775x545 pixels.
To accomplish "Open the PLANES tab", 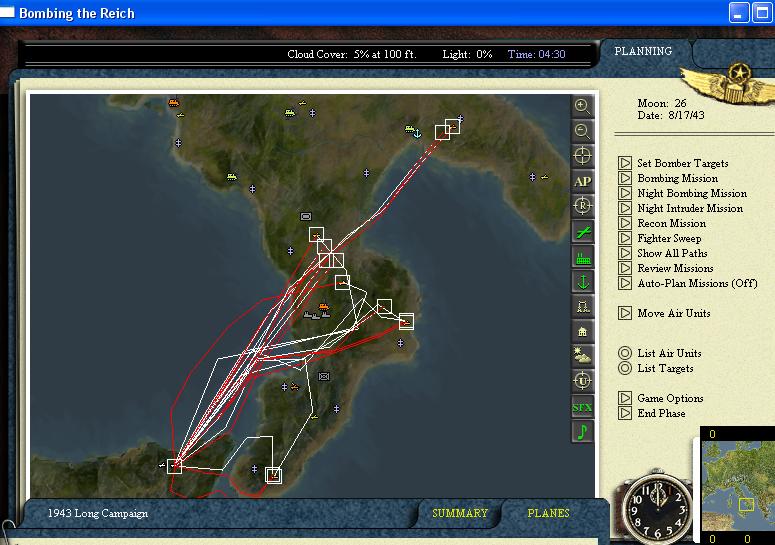I will [x=549, y=513].
